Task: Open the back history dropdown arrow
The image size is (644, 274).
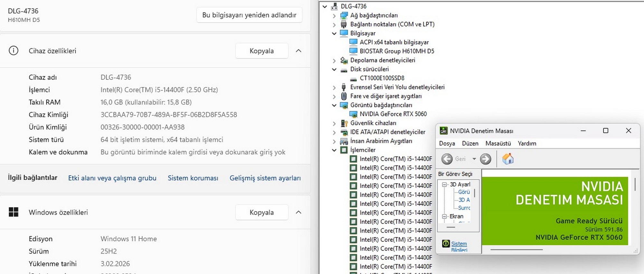Action: point(474,159)
